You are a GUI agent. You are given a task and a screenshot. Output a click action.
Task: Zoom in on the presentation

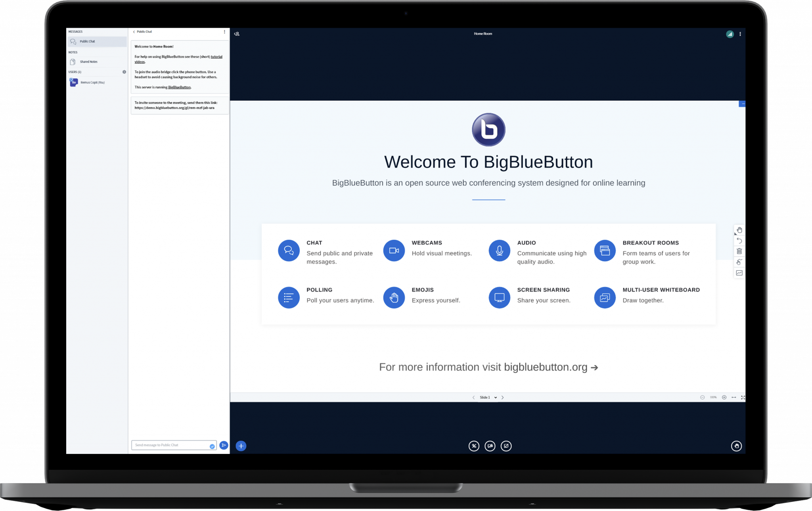click(x=724, y=397)
